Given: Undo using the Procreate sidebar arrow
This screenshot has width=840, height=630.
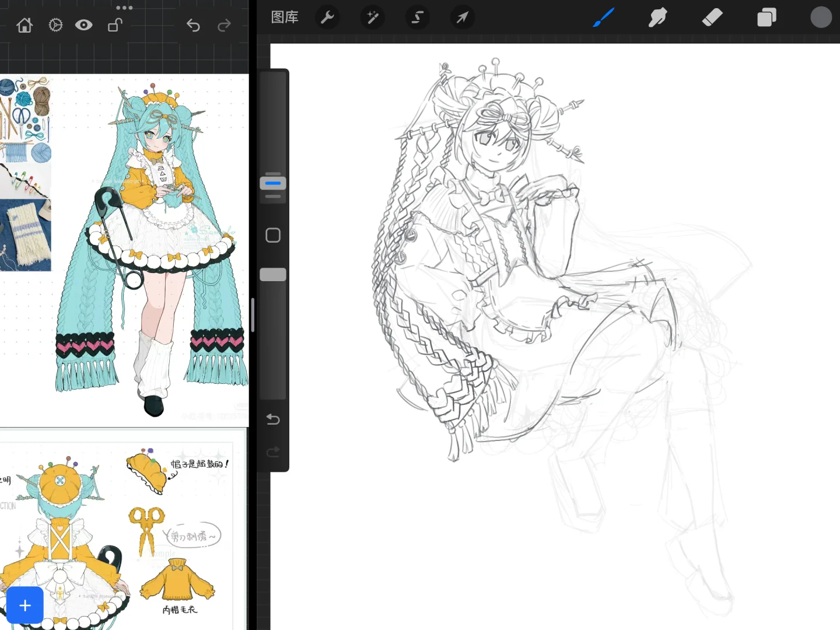Looking at the screenshot, I should pyautogui.click(x=273, y=419).
